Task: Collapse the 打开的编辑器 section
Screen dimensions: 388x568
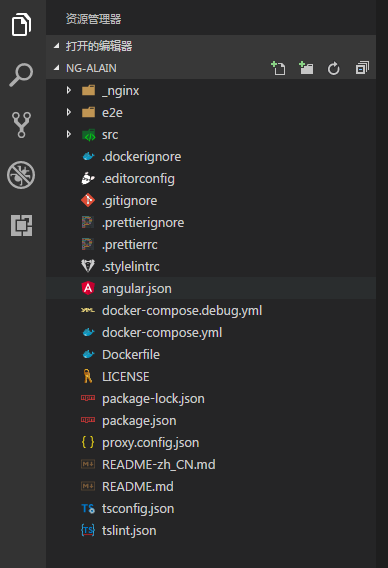Action: [x=57, y=46]
